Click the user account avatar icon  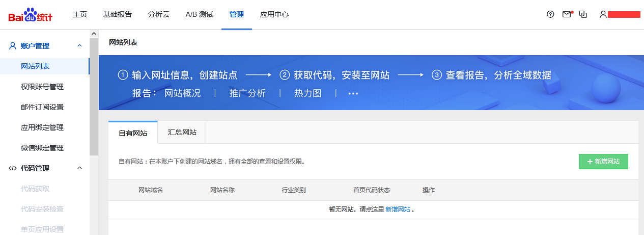point(603,14)
